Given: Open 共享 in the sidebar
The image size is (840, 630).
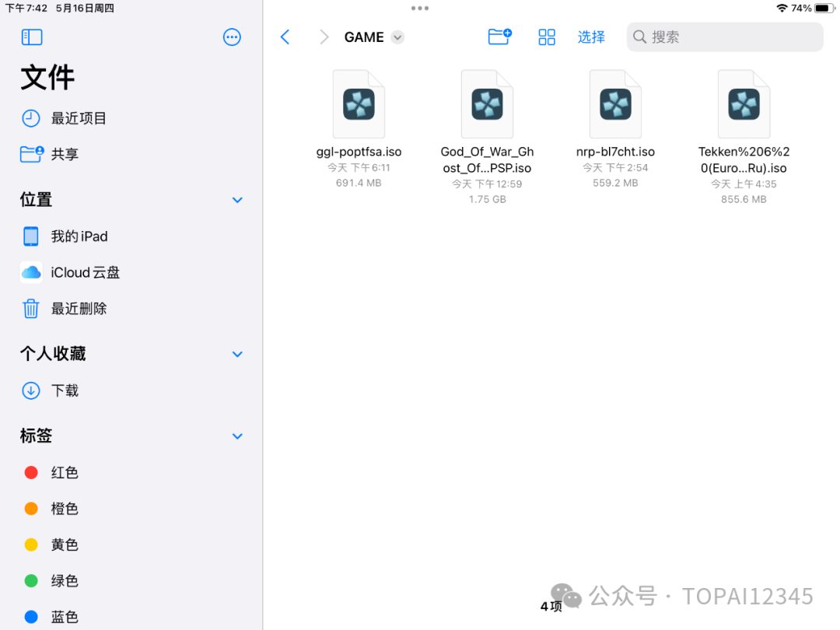Looking at the screenshot, I should 131,154.
